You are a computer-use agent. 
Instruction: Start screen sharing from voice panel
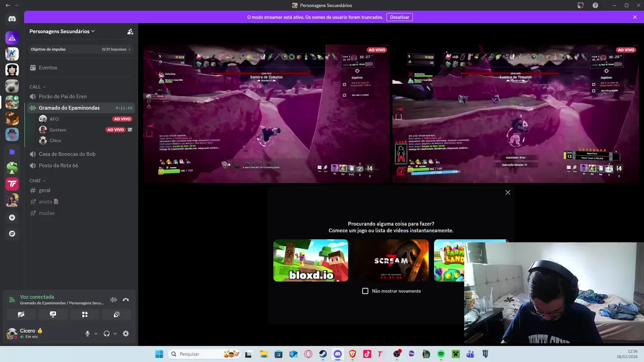[53, 314]
